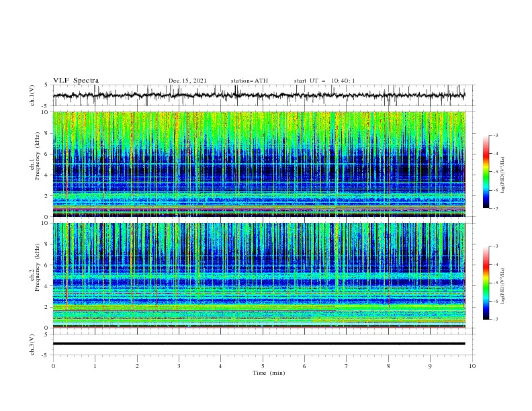Click the "9" tick on the time axis

point(430,366)
